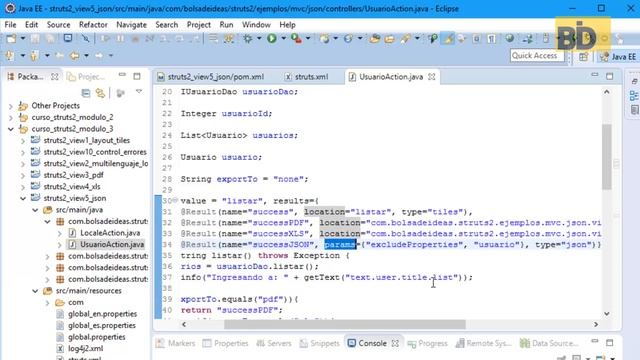
Task: Click the editor horizontal scrollbar thumb
Action: [x=345, y=324]
